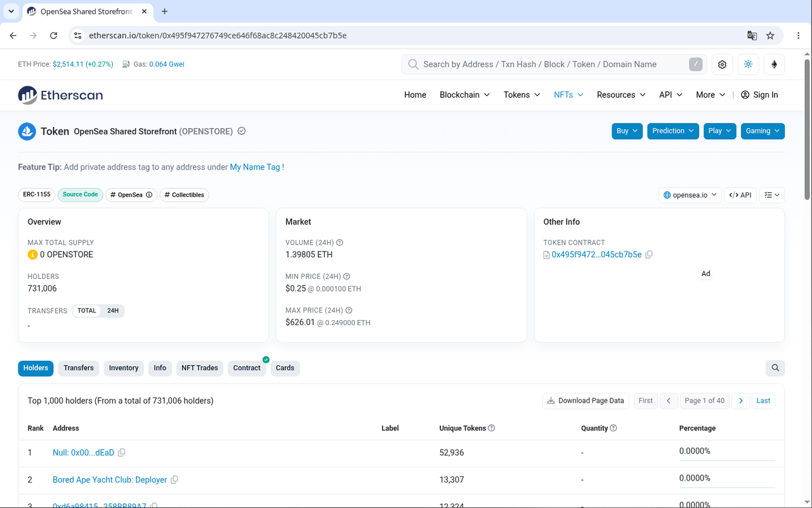Switch to the Transfers tab
Screen dimensions: 812x508
[x=79, y=368]
